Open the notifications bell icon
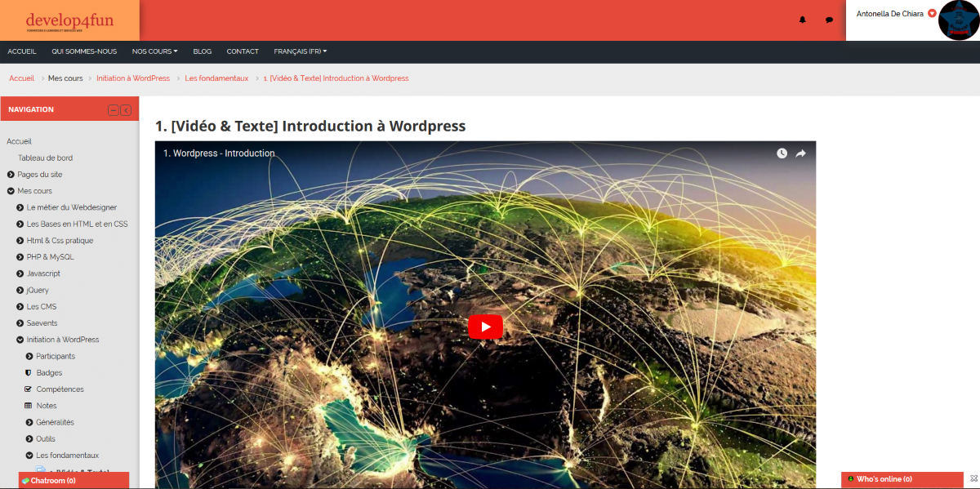The width and height of the screenshot is (980, 489). [802, 20]
